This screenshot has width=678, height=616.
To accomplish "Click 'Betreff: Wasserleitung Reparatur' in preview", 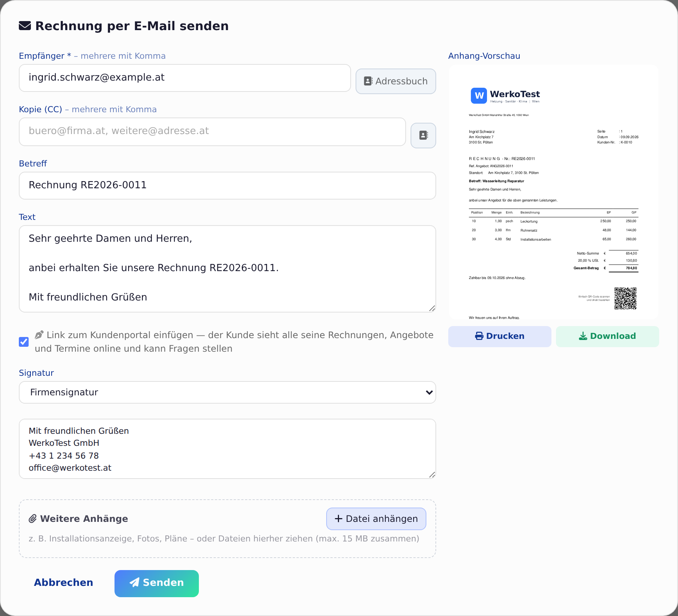I will tap(496, 181).
